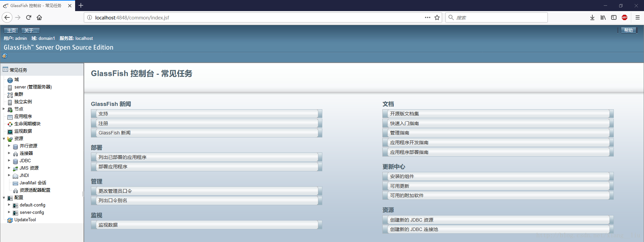Click the 资源 folder icon

(10, 139)
